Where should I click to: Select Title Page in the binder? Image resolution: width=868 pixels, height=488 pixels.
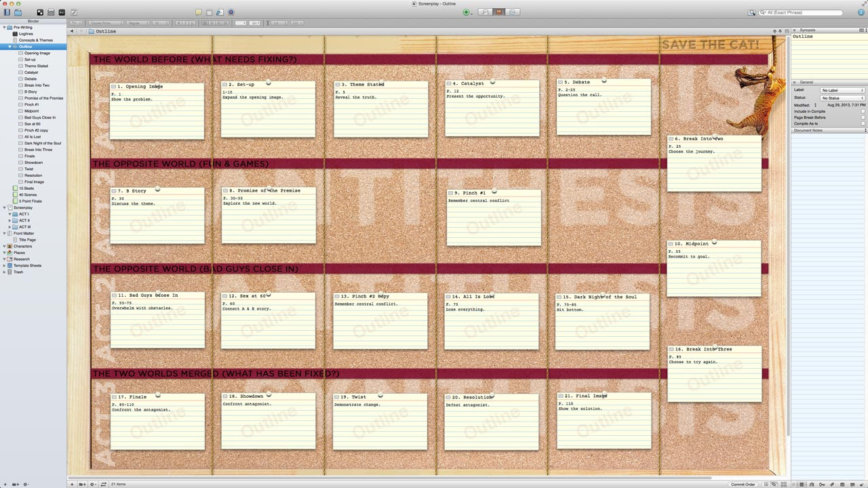[x=27, y=240]
